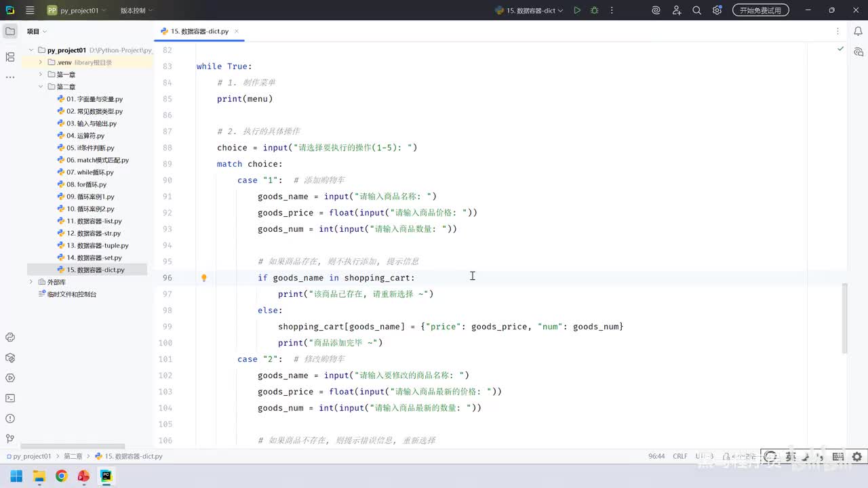868x488 pixels.
Task: Click the 96:44 caret position indicator
Action: (656, 456)
